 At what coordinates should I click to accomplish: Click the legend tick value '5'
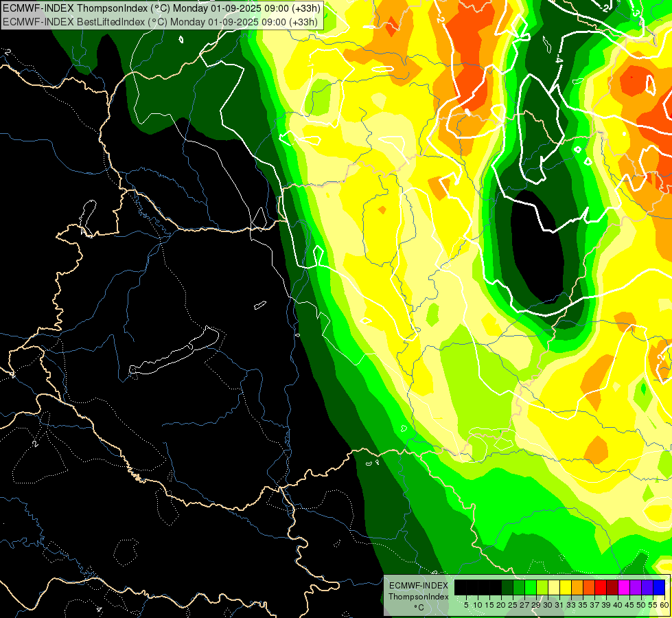tap(466, 605)
